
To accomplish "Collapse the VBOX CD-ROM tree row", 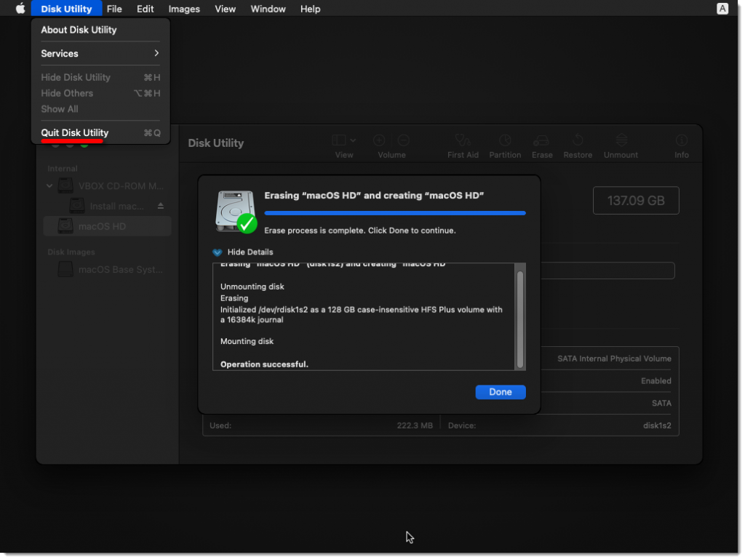I will coord(49,185).
